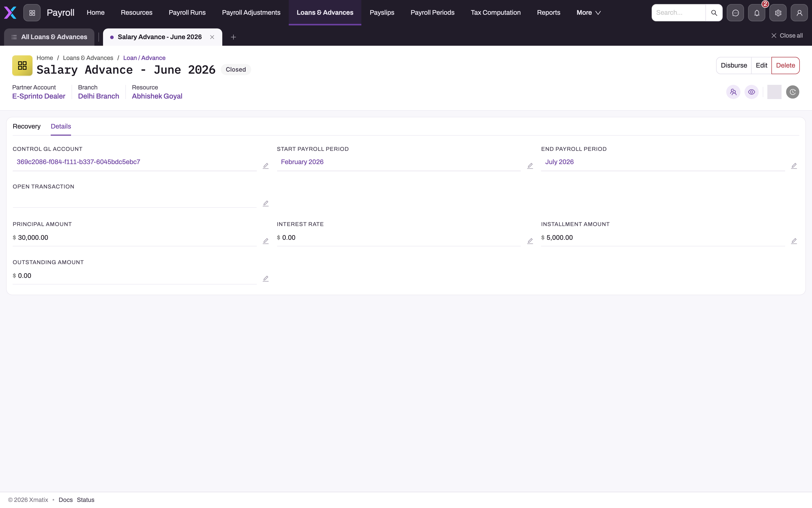
Task: Close the Salary Advance - June 2026 tab
Action: (x=212, y=37)
